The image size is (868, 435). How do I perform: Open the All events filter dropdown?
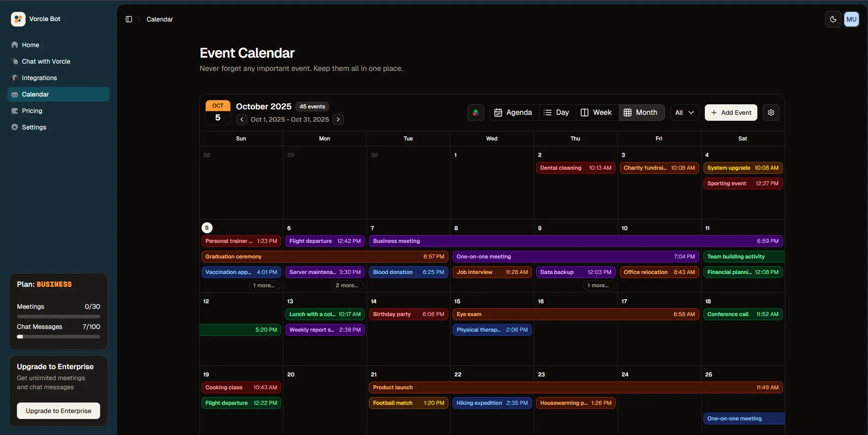684,112
